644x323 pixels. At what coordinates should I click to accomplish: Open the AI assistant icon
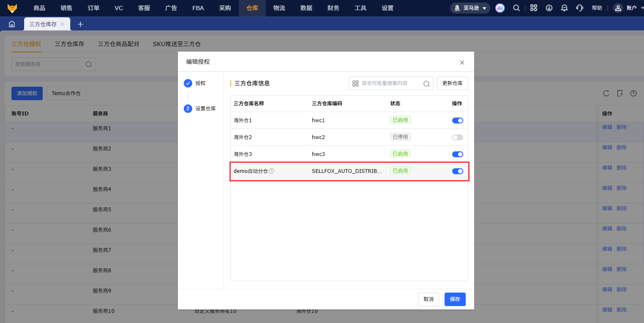[500, 8]
